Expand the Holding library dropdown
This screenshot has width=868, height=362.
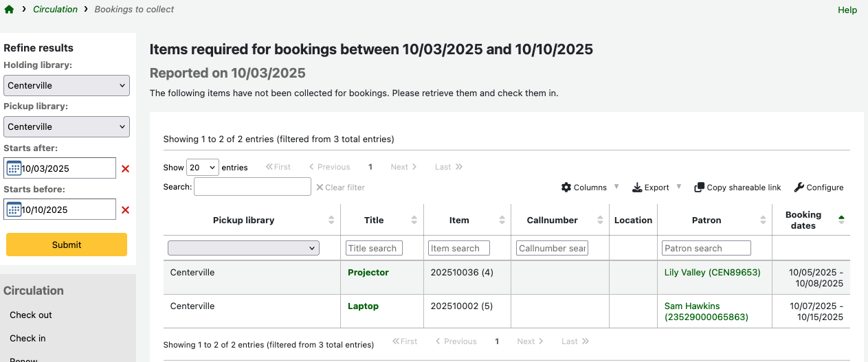point(67,86)
